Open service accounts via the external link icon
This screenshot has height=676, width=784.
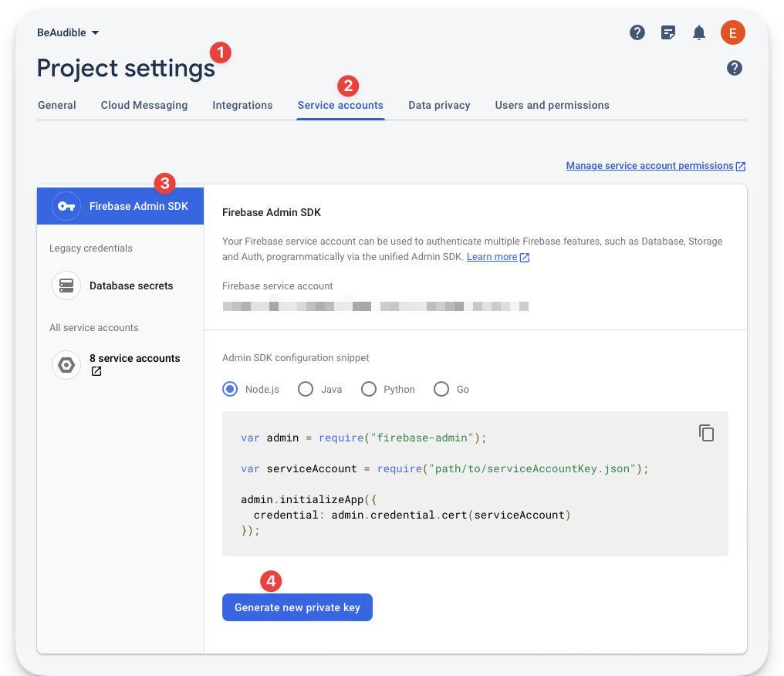coord(96,371)
